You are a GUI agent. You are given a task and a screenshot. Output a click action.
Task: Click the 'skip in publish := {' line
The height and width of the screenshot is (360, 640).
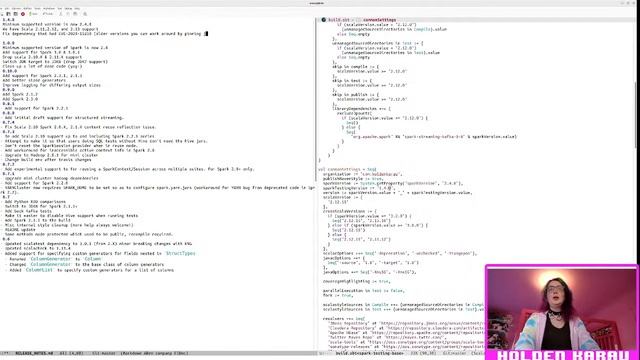(355, 94)
